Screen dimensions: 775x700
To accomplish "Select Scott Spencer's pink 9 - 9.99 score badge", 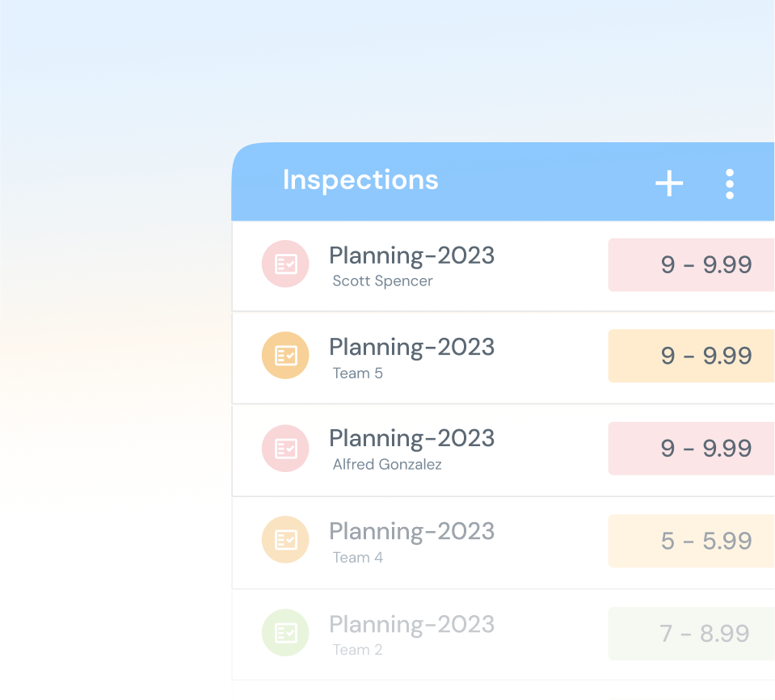I will (692, 265).
